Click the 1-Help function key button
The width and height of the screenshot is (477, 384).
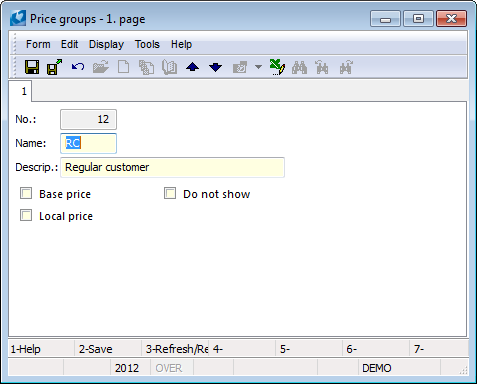(x=41, y=349)
